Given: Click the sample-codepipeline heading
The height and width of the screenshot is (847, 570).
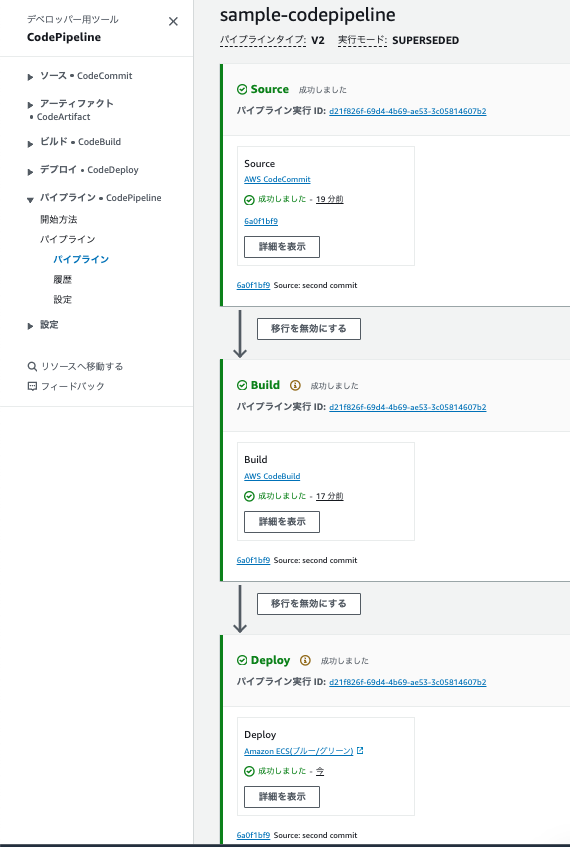Looking at the screenshot, I should tap(307, 15).
